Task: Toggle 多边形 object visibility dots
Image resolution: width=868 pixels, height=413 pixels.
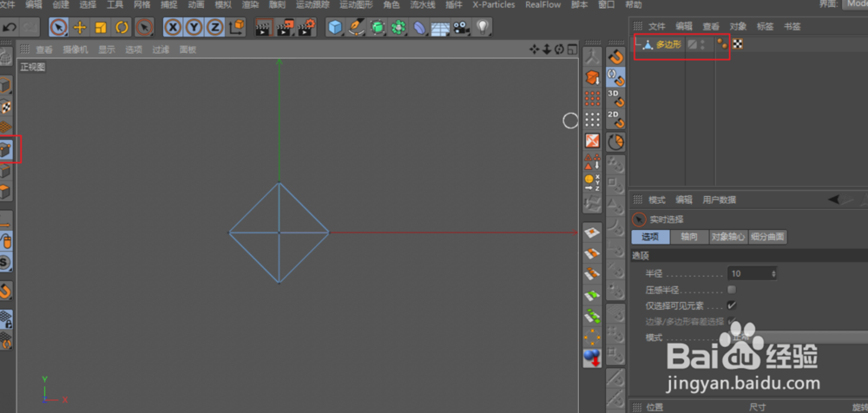Action: click(703, 45)
